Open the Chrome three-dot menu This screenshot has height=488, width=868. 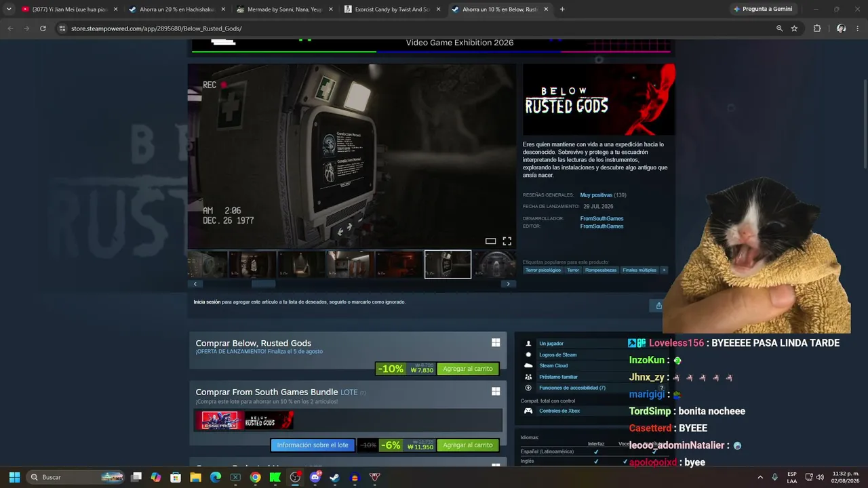[858, 28]
